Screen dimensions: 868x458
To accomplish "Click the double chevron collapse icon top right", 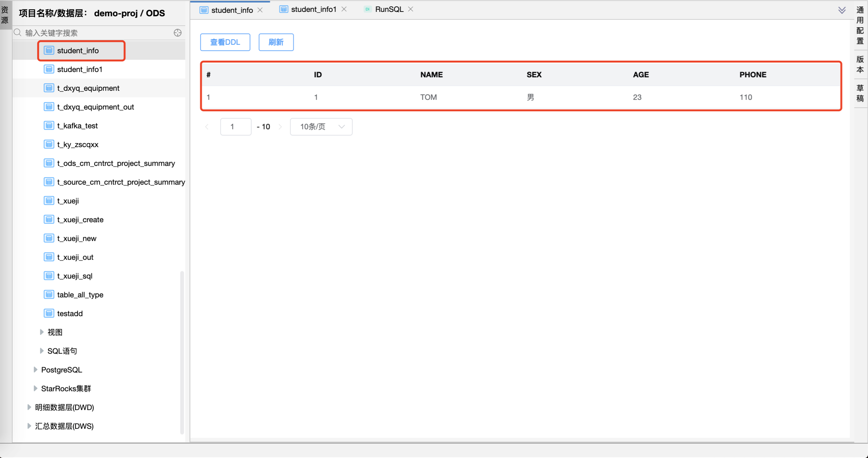I will [842, 10].
